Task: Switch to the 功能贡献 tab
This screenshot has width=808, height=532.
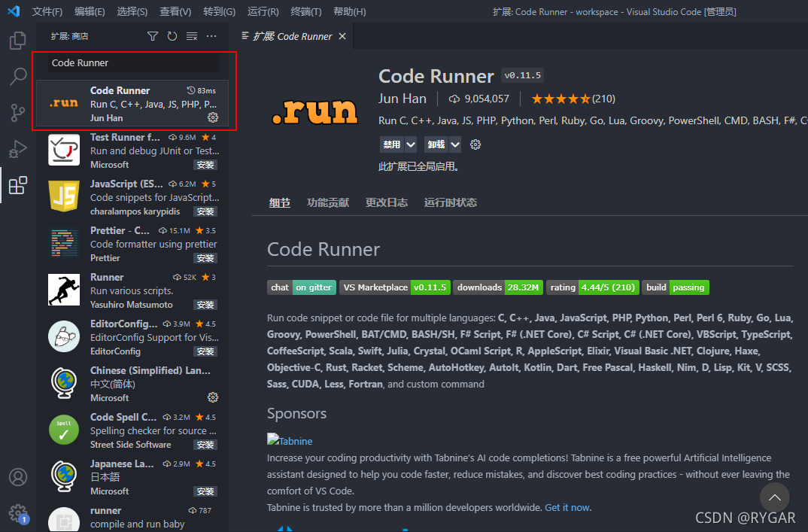Action: pyautogui.click(x=328, y=202)
